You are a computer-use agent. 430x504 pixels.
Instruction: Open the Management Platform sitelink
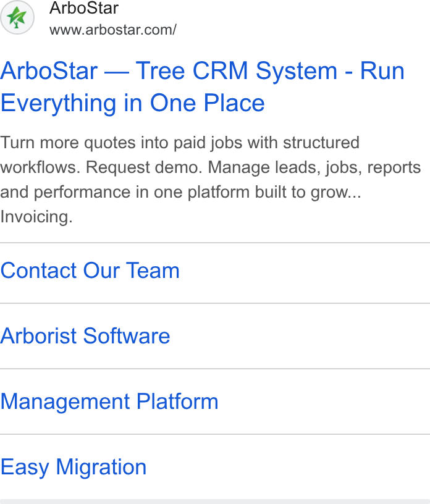pyautogui.click(x=109, y=401)
